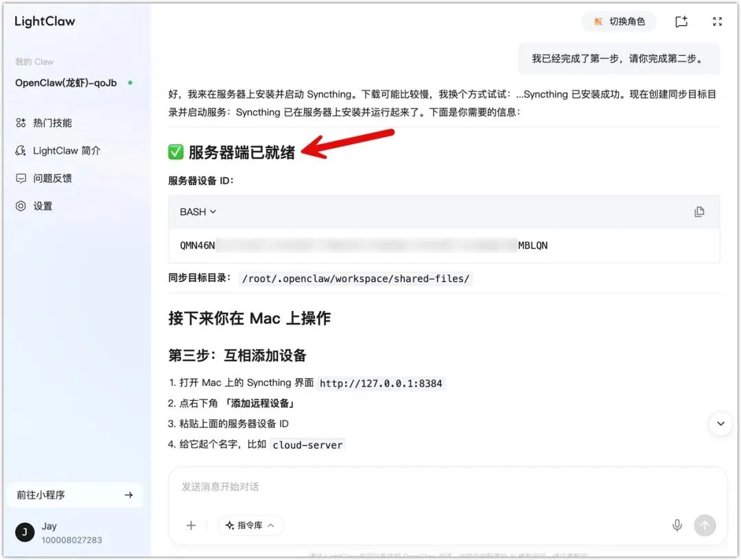The height and width of the screenshot is (560, 741).
Task: Open 问题反馈 feedback page
Action: tap(43, 178)
